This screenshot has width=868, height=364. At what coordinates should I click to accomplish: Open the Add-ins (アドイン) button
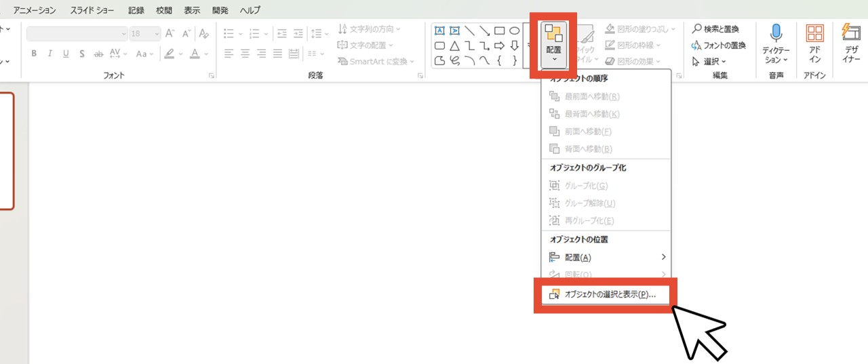814,44
